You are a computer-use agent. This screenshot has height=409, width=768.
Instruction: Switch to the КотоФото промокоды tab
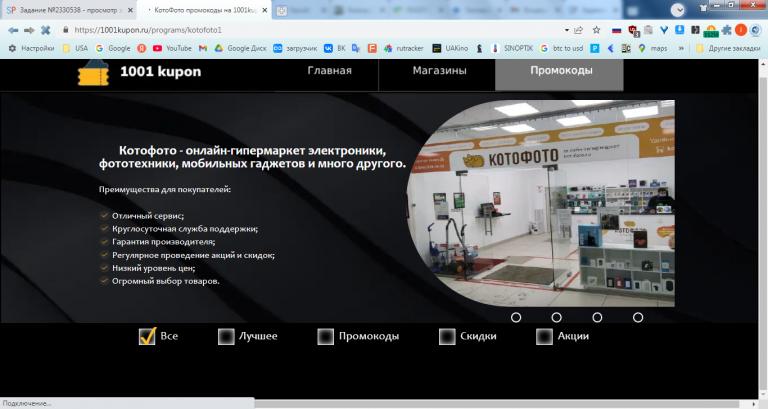tap(205, 10)
